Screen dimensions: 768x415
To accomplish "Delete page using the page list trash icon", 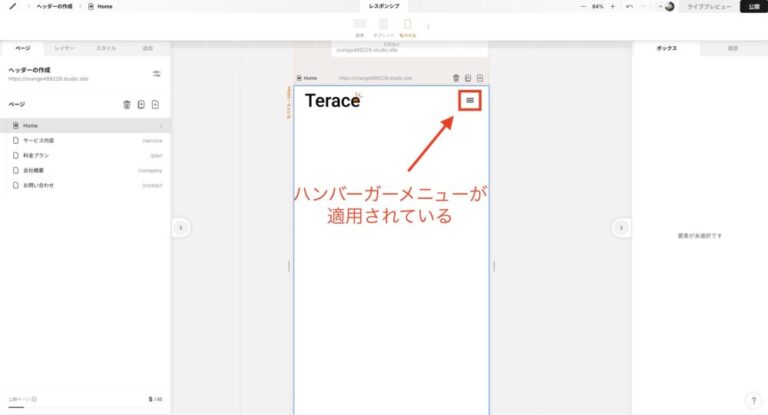I will coord(127,104).
